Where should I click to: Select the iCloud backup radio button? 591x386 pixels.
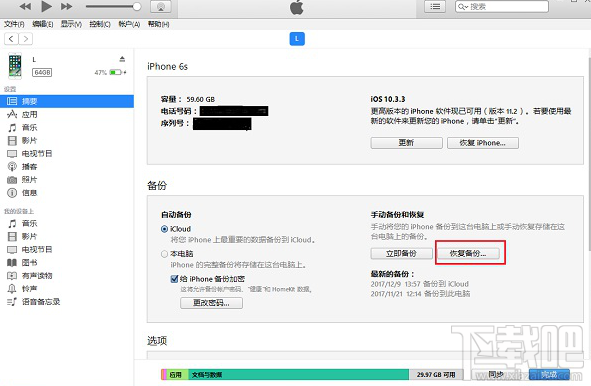(x=164, y=229)
